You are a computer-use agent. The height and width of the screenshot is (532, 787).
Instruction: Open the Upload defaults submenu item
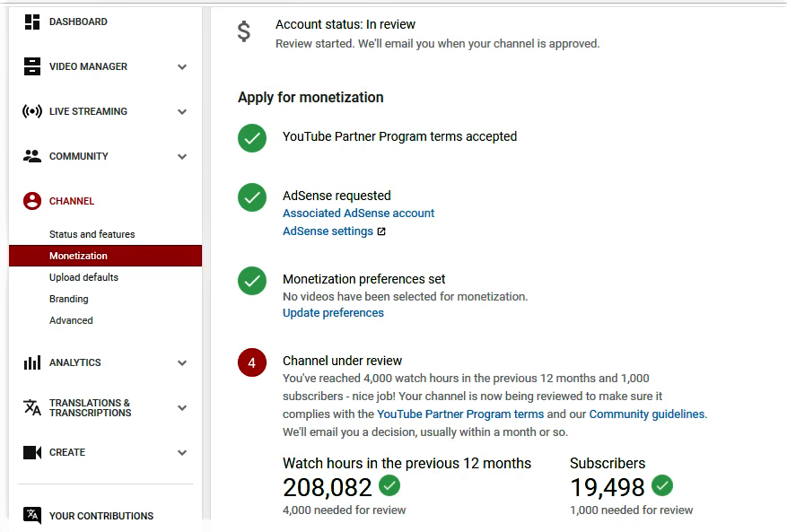point(83,277)
